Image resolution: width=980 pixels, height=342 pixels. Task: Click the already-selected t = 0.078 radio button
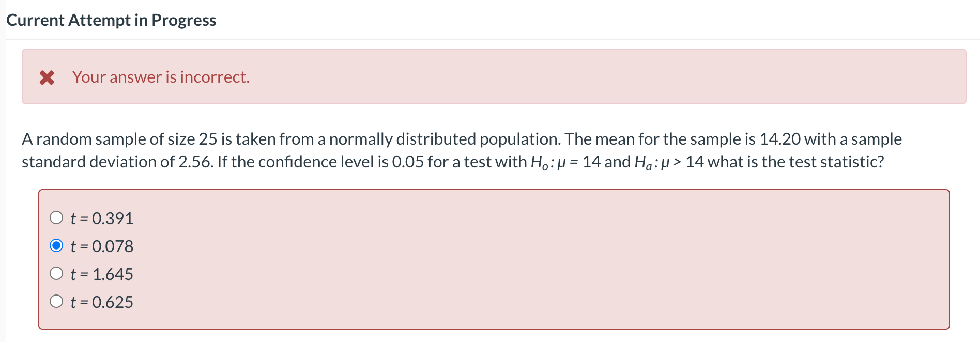[x=57, y=245]
